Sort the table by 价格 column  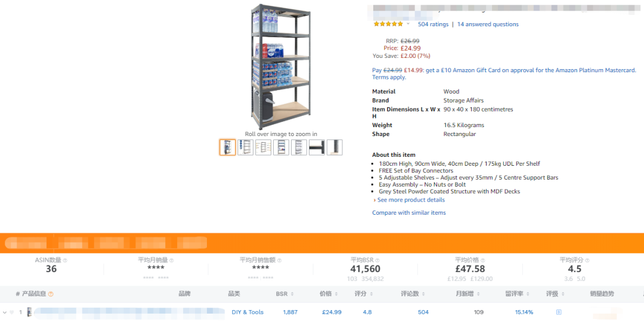329,294
